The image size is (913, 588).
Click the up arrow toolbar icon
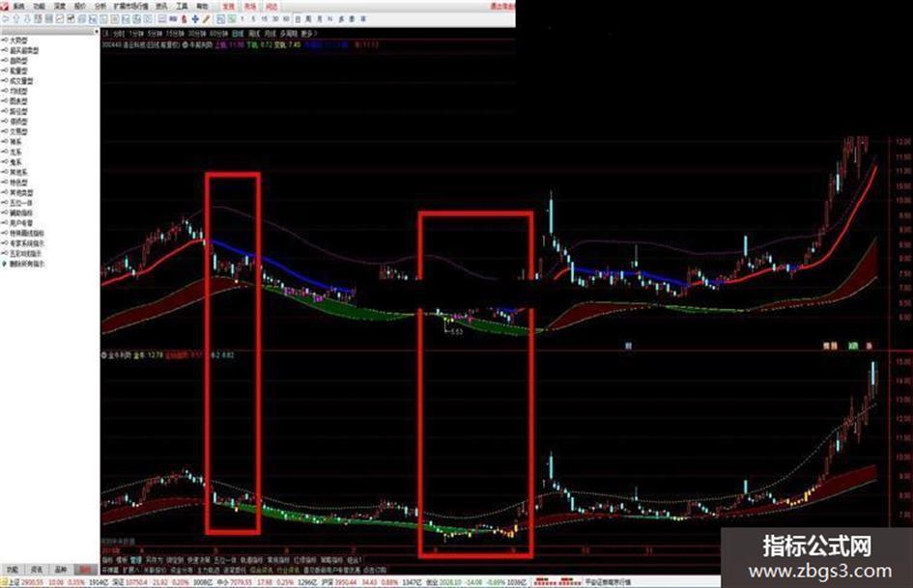point(15,18)
